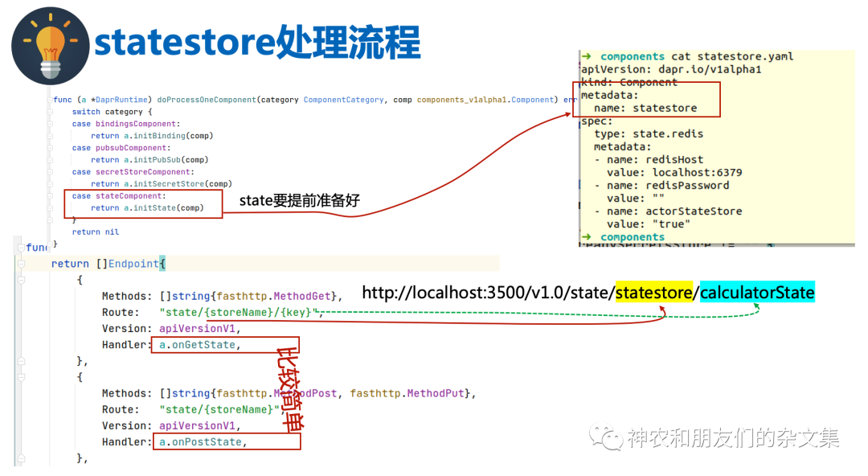This screenshot has width=868, height=476.
Task: Select 'case bindingsComponent:' line
Action: (x=125, y=124)
